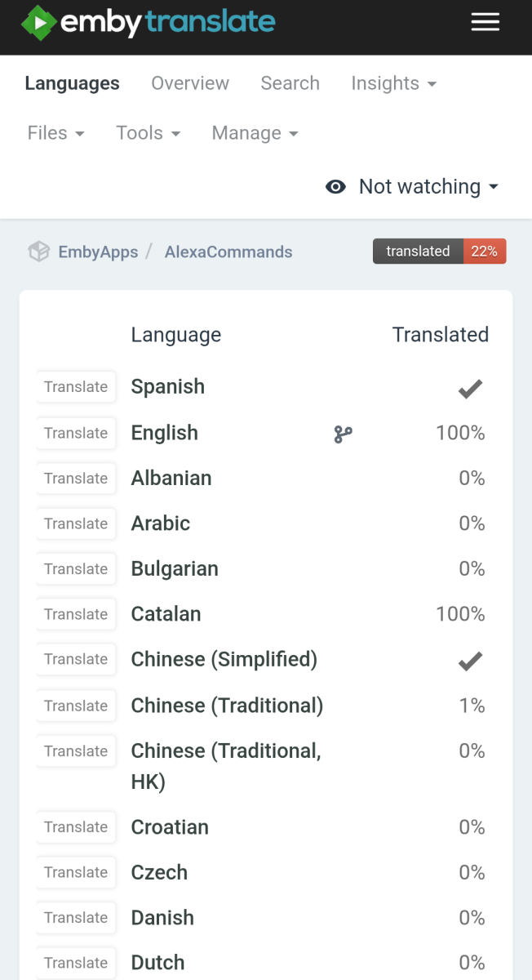Viewport: 532px width, 980px height.
Task: Click the eye icon beside Not watching
Action: 335,186
